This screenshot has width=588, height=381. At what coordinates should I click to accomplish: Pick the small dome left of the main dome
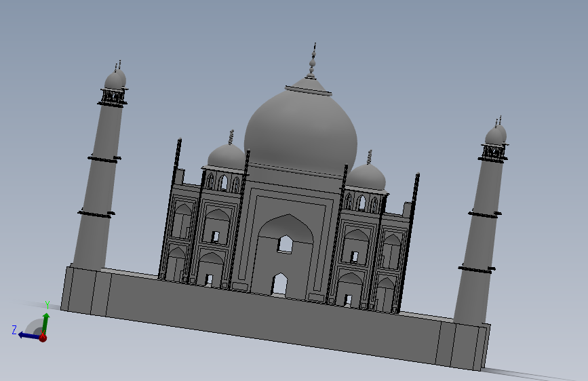click(226, 157)
